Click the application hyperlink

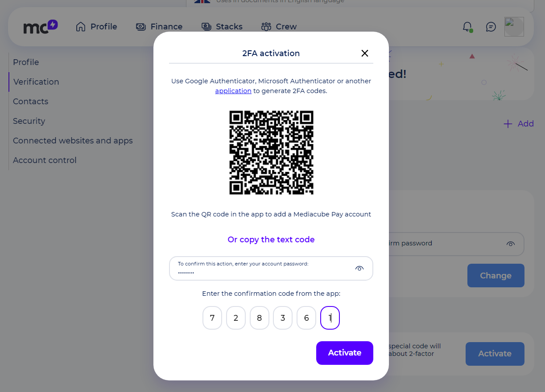pyautogui.click(x=233, y=91)
